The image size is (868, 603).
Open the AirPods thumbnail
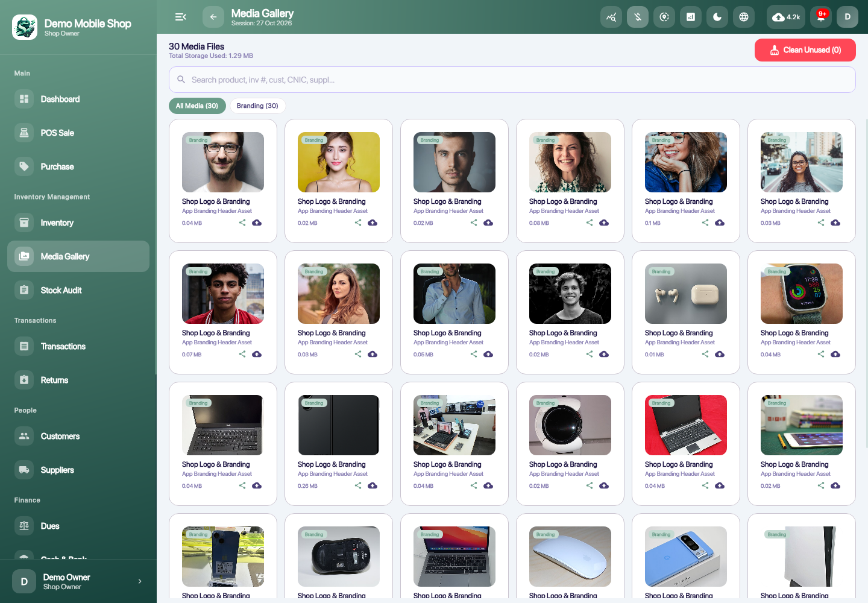pos(686,294)
